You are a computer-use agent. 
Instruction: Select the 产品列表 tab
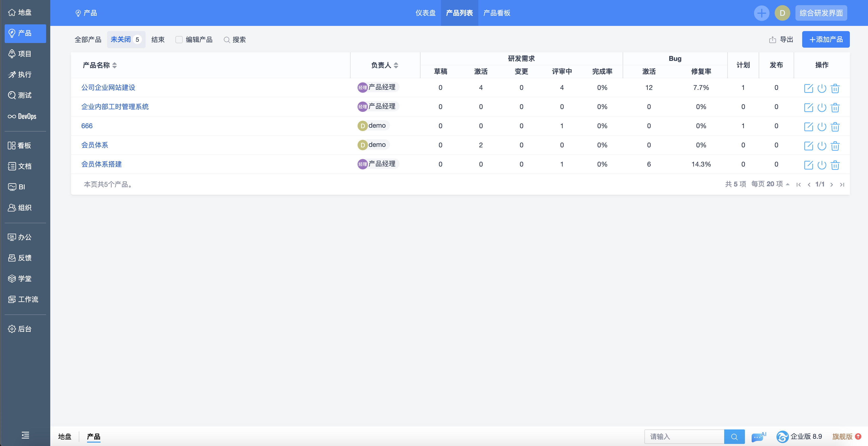click(x=461, y=12)
